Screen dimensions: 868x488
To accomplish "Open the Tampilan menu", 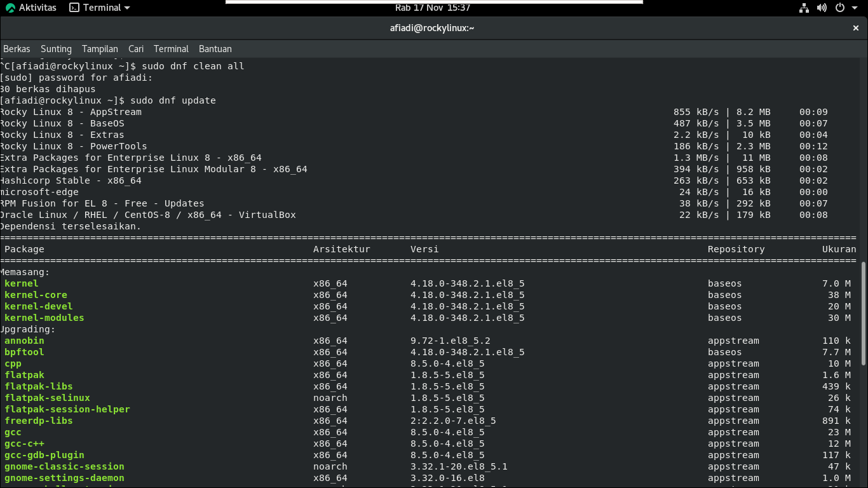I will (100, 49).
